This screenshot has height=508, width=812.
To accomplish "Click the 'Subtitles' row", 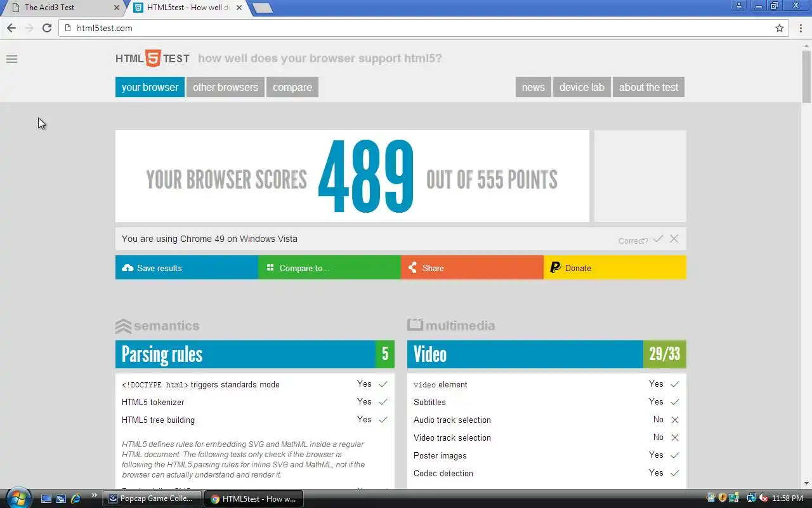I will 547,402.
